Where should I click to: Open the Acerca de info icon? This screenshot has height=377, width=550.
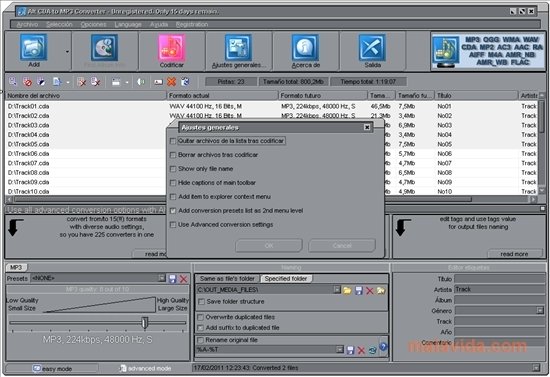pyautogui.click(x=305, y=47)
